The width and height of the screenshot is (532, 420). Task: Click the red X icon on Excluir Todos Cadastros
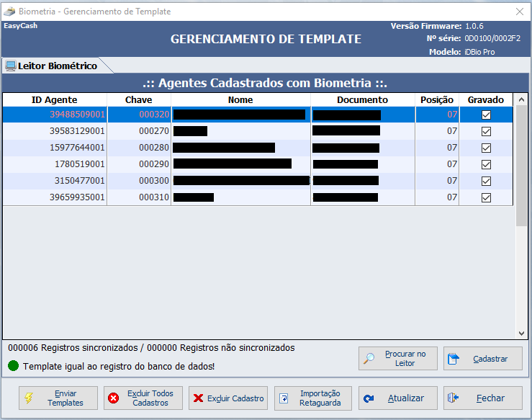tap(113, 398)
